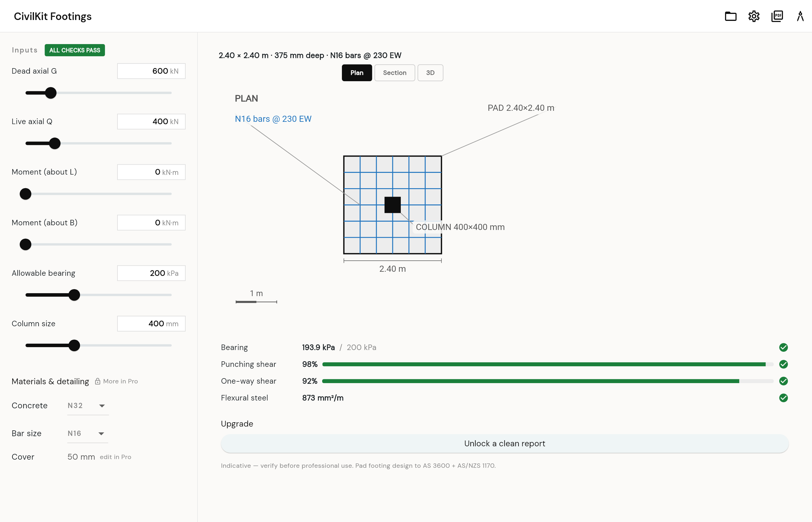The width and height of the screenshot is (812, 522).
Task: Click the Flexural steel pass checkmark
Action: (x=783, y=398)
